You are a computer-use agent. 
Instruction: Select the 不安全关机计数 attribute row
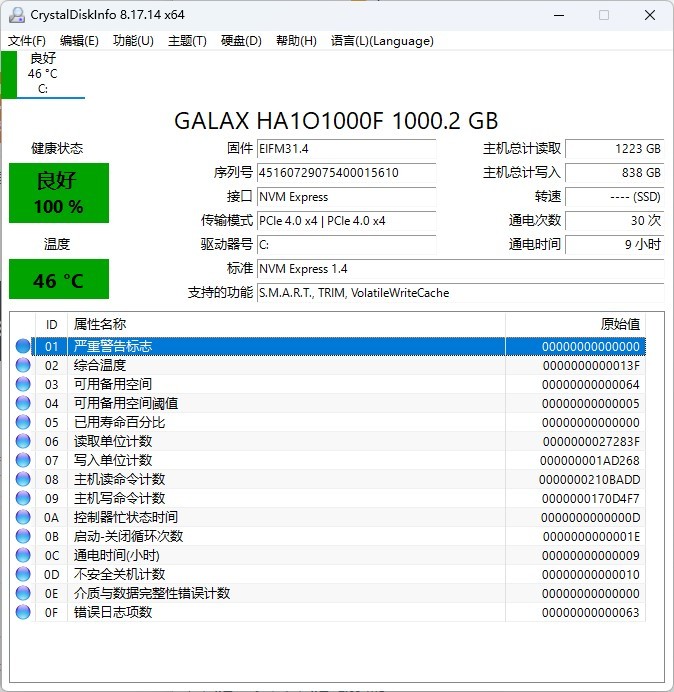pos(328,574)
